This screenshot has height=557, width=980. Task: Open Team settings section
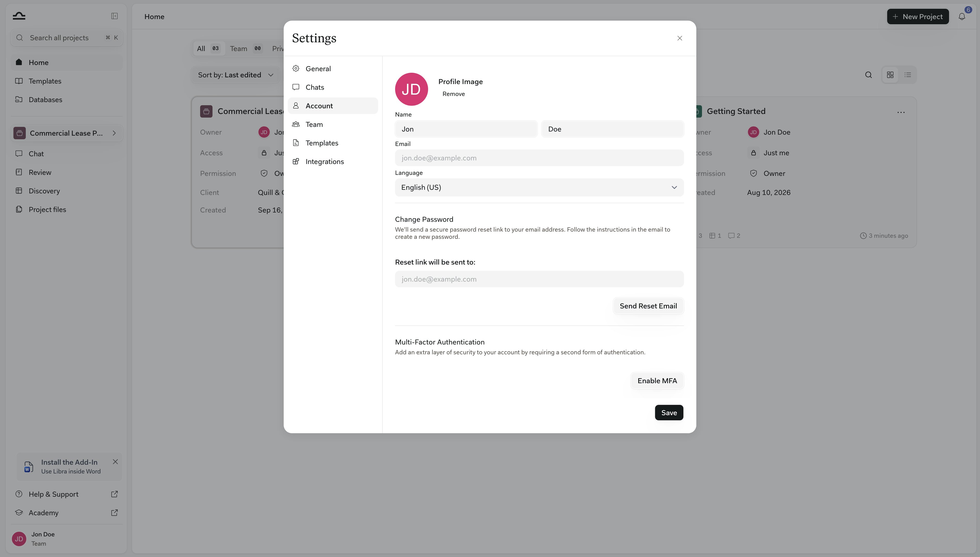pos(333,124)
